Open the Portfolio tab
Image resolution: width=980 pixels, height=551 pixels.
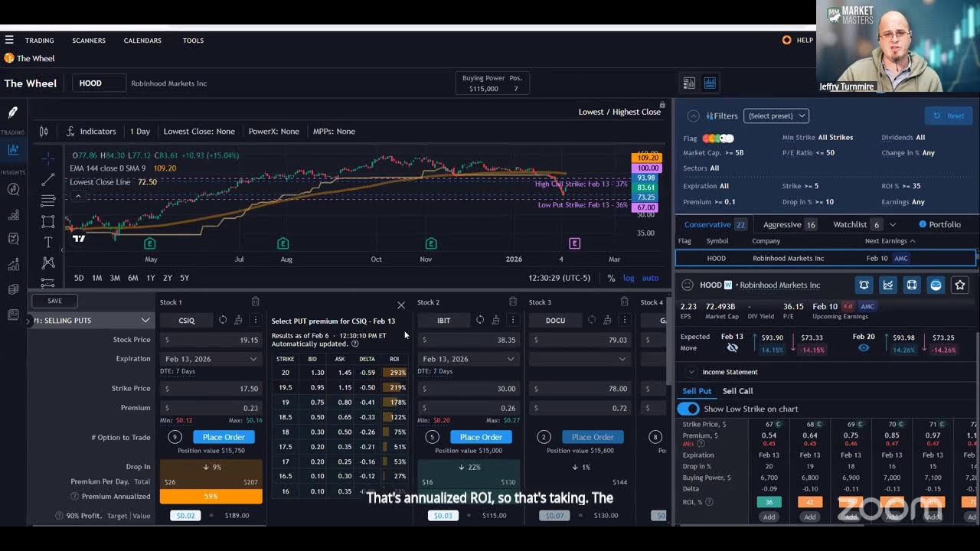(x=939, y=224)
